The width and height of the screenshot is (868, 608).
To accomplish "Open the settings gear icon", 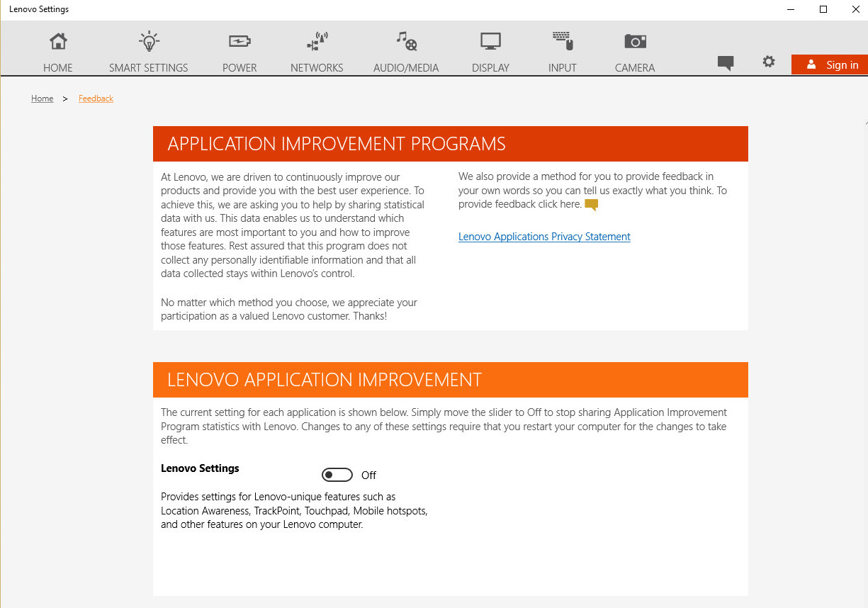I will point(769,62).
